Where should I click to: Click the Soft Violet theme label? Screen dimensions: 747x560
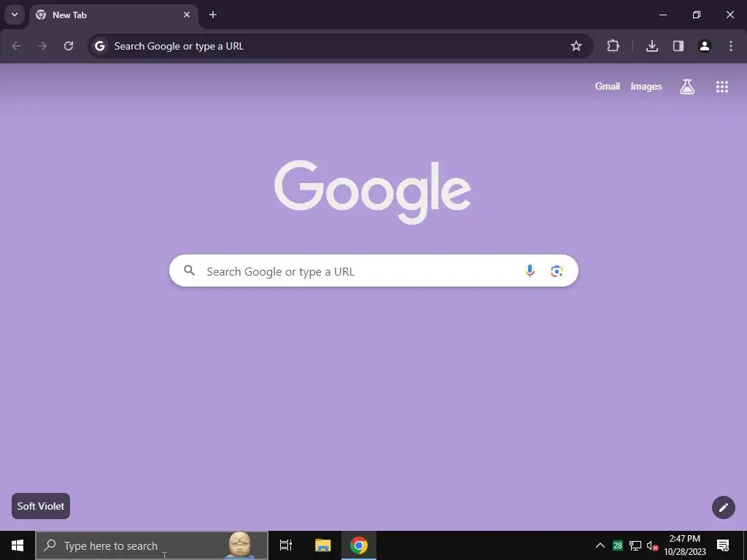(41, 506)
